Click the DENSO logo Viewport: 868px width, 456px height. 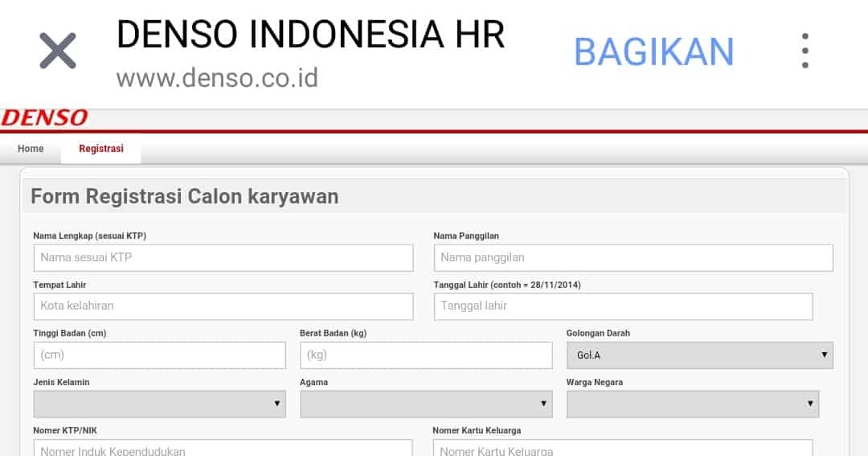pyautogui.click(x=44, y=117)
